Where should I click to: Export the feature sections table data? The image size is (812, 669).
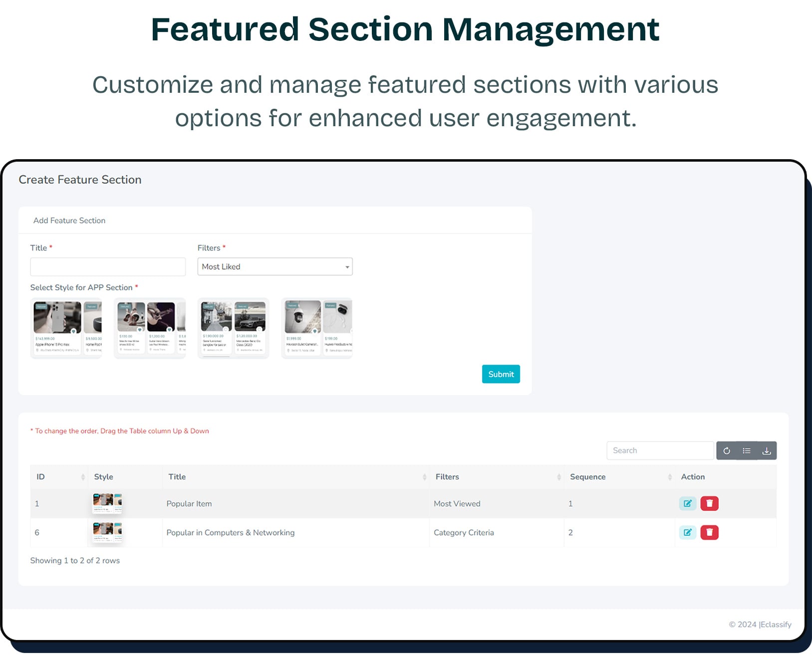(x=767, y=450)
